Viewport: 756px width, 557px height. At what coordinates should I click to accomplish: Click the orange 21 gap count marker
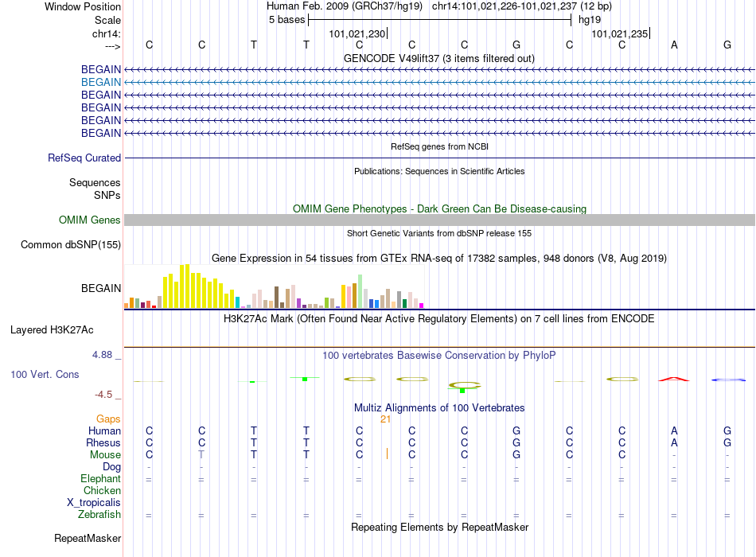pos(385,419)
